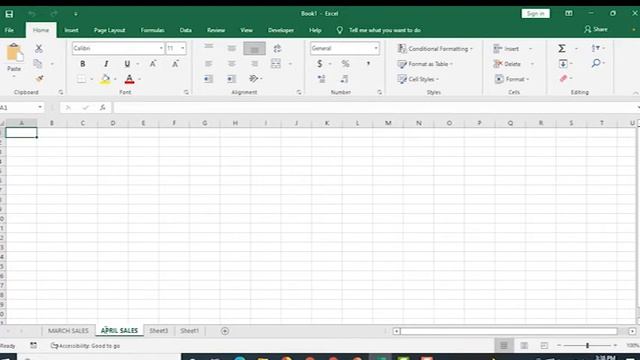Expand Cell Styles menu

pyautogui.click(x=418, y=79)
